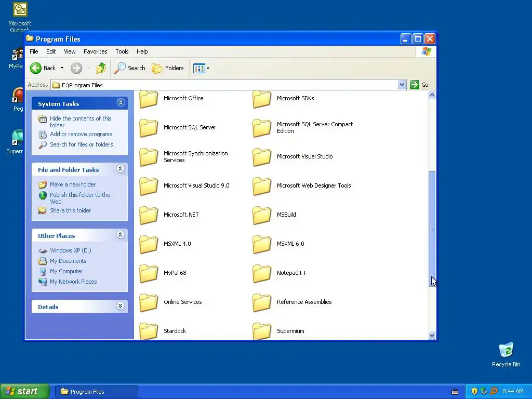Open the Favorites menu
The height and width of the screenshot is (399, 532).
click(96, 51)
